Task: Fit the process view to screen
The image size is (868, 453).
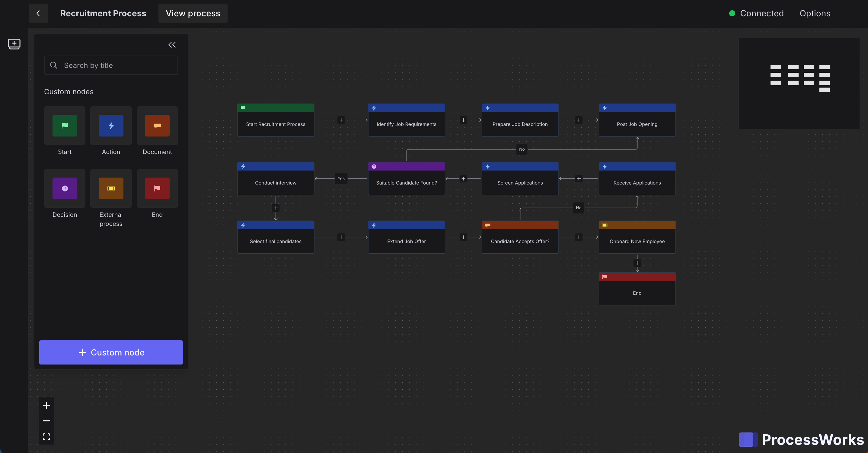Action: (x=46, y=437)
